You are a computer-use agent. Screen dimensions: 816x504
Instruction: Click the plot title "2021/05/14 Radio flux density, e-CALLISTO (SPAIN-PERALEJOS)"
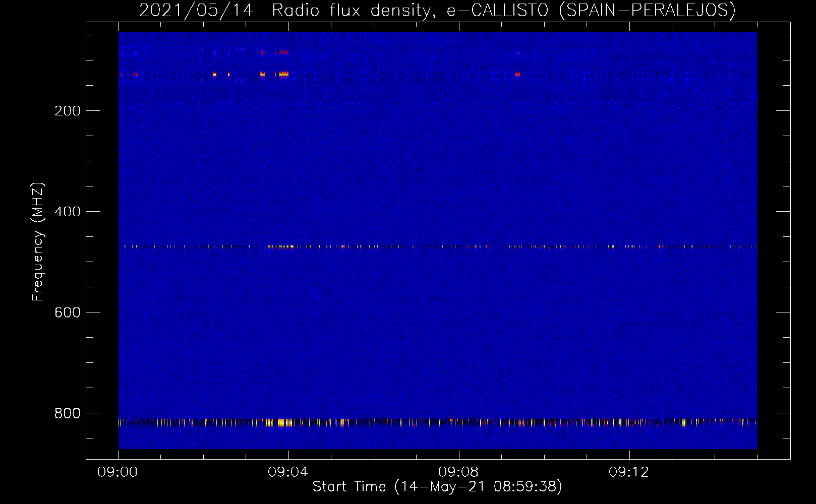[437, 11]
